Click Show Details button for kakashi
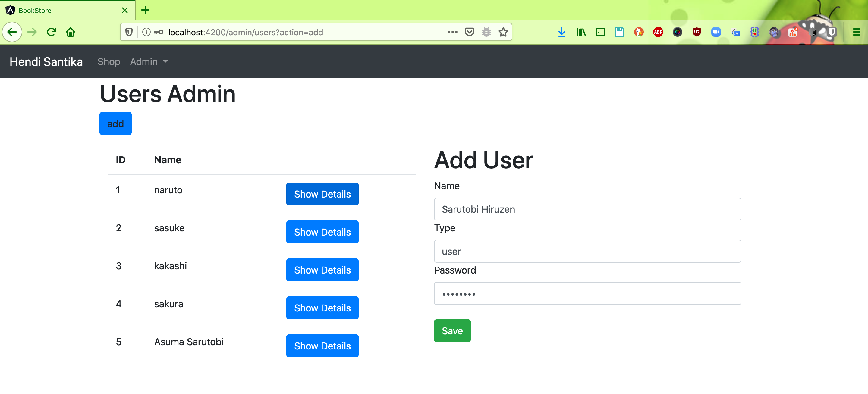This screenshot has width=868, height=394. coord(322,270)
